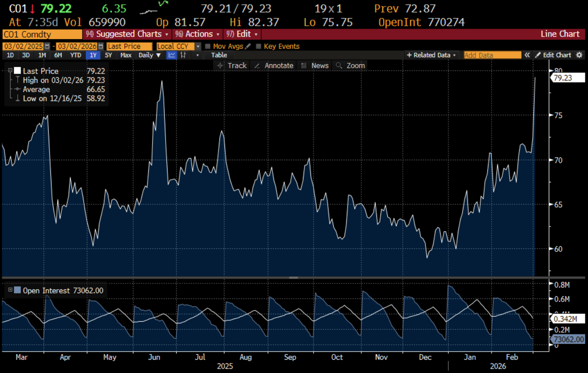Click the Mov Avgs pencil edit icon

pyautogui.click(x=248, y=46)
